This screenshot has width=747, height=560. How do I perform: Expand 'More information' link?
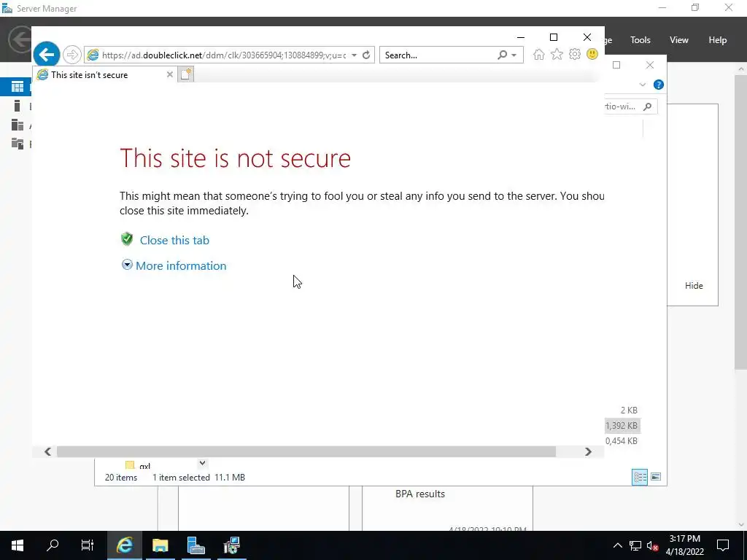point(181,265)
